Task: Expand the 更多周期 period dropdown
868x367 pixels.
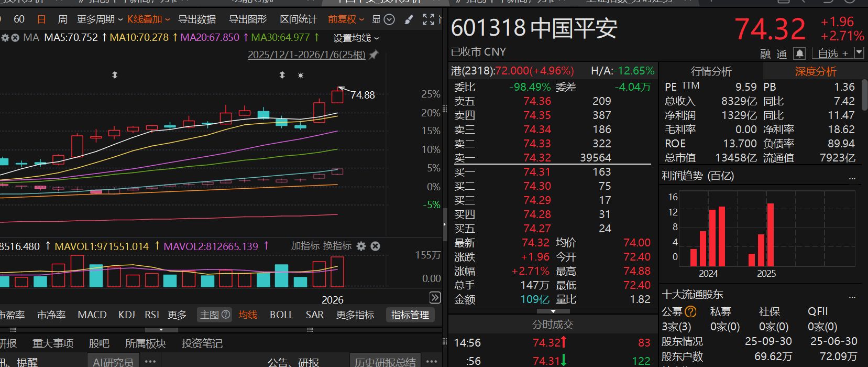Action: [x=100, y=19]
